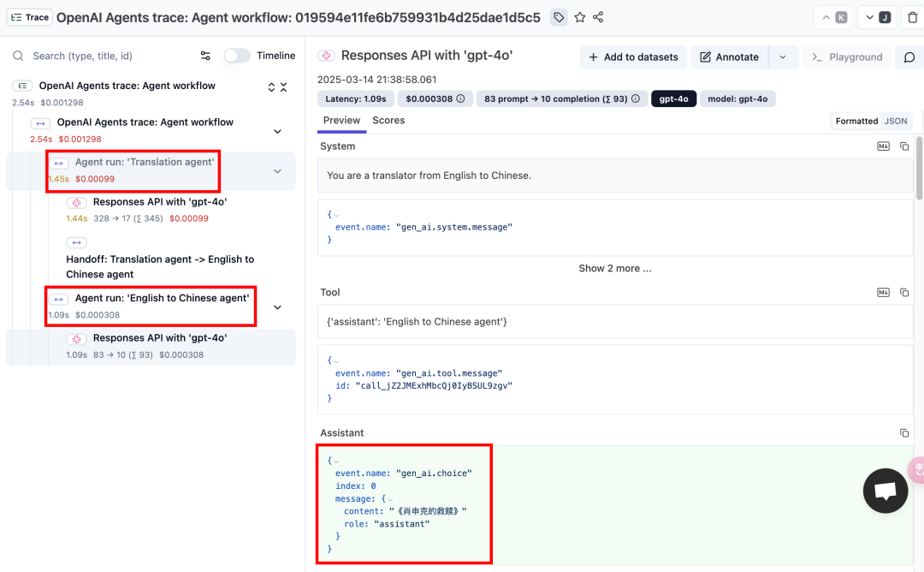Click Show 2 more messages link
924x572 pixels.
click(x=614, y=268)
